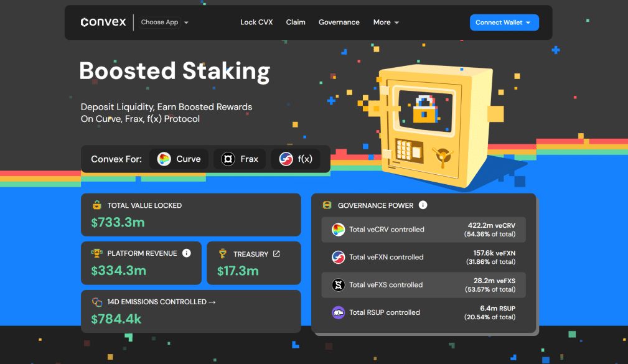Click the RSUP token icon
This screenshot has height=364, width=628.
pyautogui.click(x=339, y=312)
